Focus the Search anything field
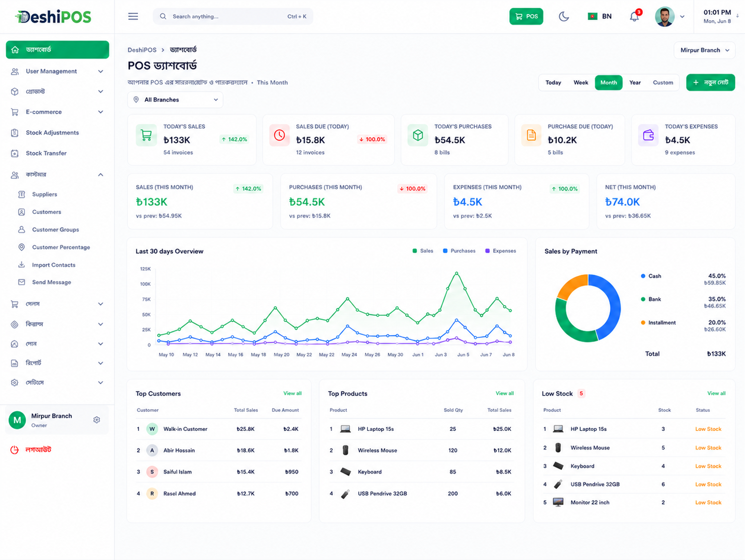Screen dimensions: 745x560 tap(233, 16)
